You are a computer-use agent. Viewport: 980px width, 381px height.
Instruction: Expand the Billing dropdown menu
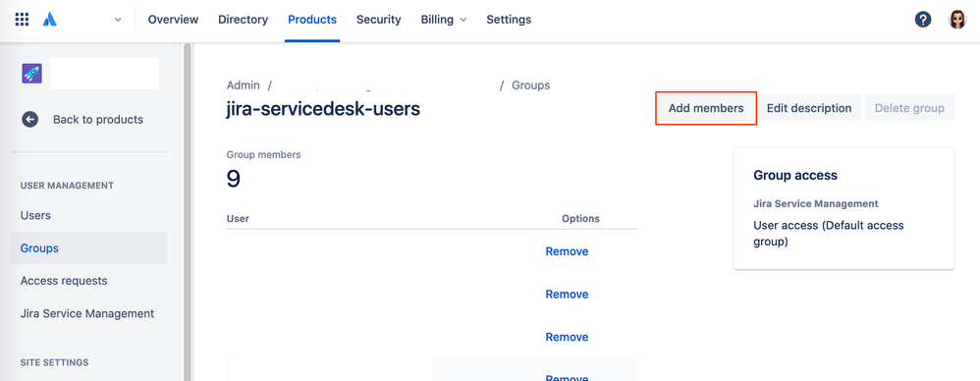click(444, 20)
